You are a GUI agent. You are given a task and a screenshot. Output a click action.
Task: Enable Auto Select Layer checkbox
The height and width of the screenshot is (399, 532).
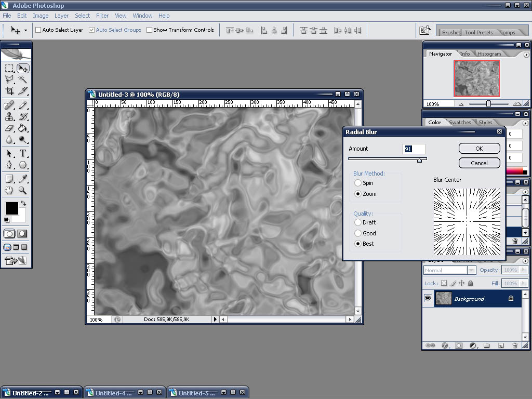(38, 30)
